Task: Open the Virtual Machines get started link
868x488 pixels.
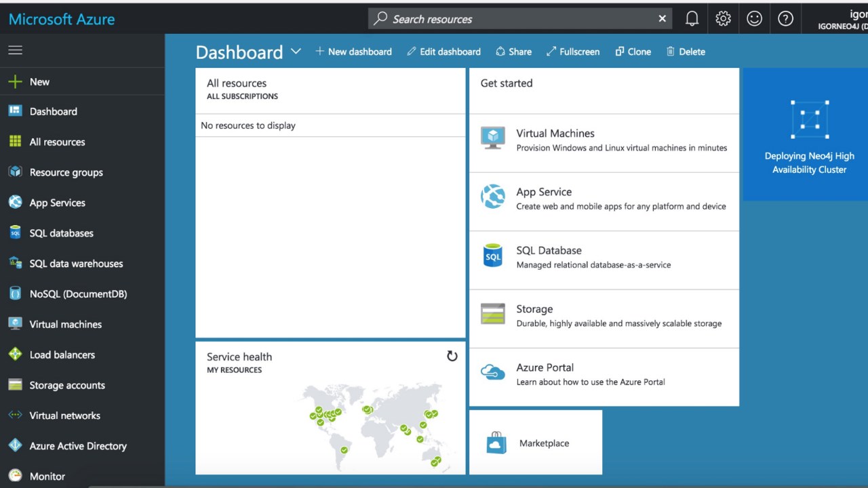Action: pyautogui.click(x=604, y=143)
